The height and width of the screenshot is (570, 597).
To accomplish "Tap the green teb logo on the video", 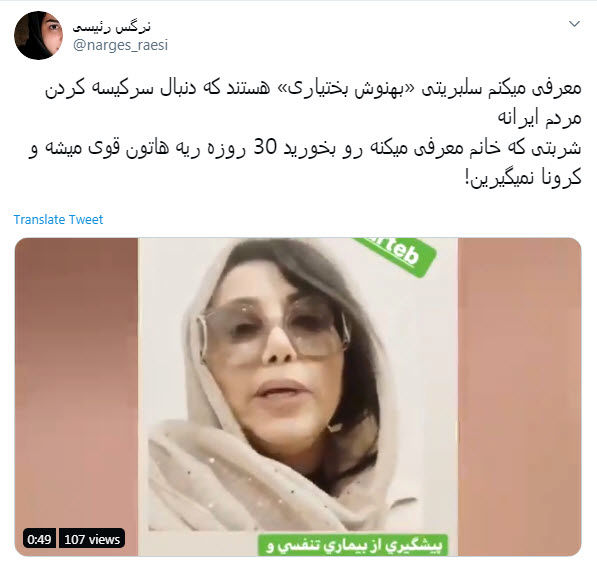I will [x=396, y=255].
